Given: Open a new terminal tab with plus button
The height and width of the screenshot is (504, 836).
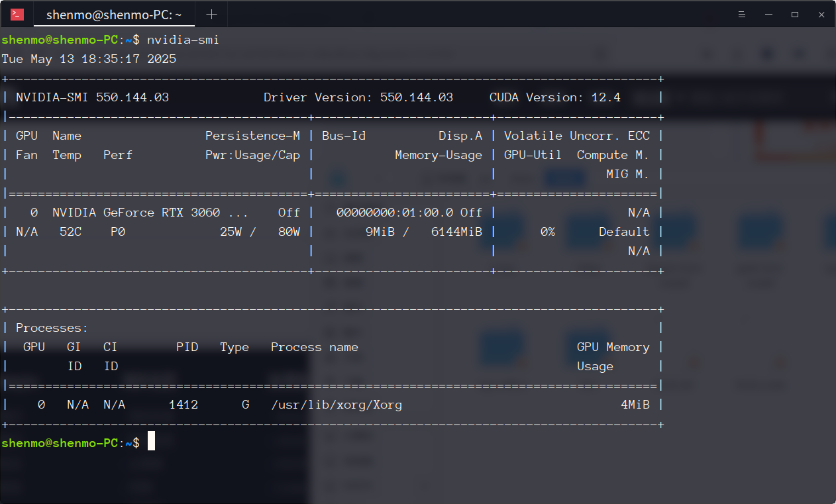Looking at the screenshot, I should [x=211, y=14].
